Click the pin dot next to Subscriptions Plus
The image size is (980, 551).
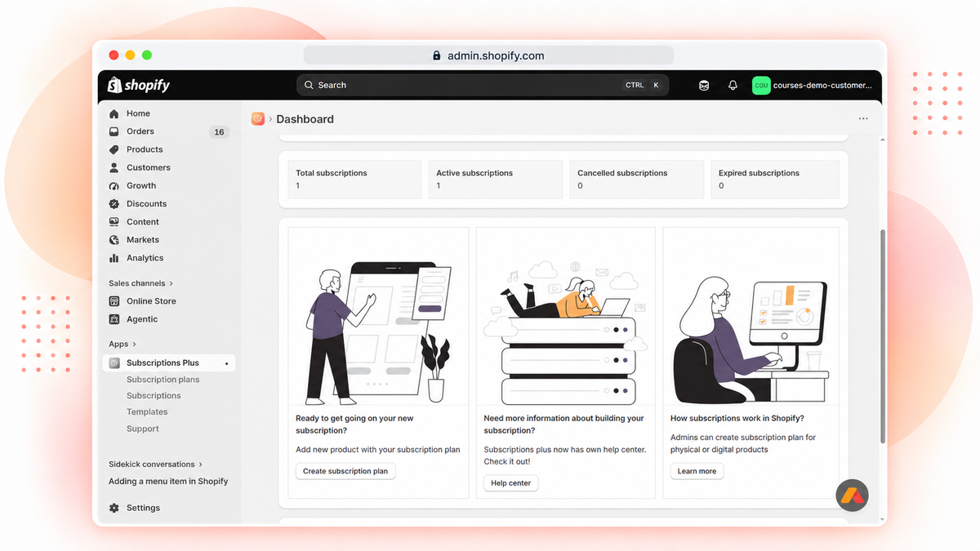(226, 363)
